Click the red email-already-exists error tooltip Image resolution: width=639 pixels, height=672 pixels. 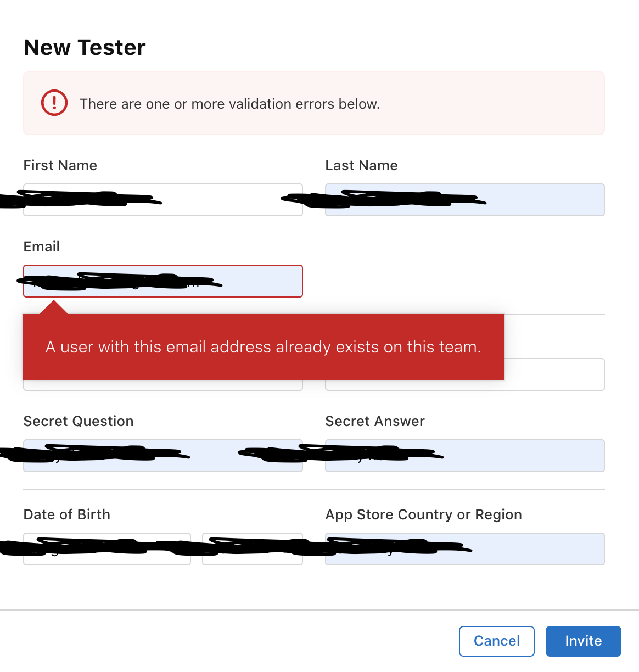[x=263, y=347]
